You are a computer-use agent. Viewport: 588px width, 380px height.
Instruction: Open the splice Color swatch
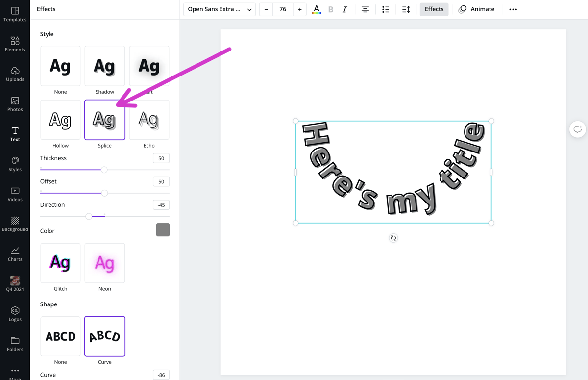(163, 229)
